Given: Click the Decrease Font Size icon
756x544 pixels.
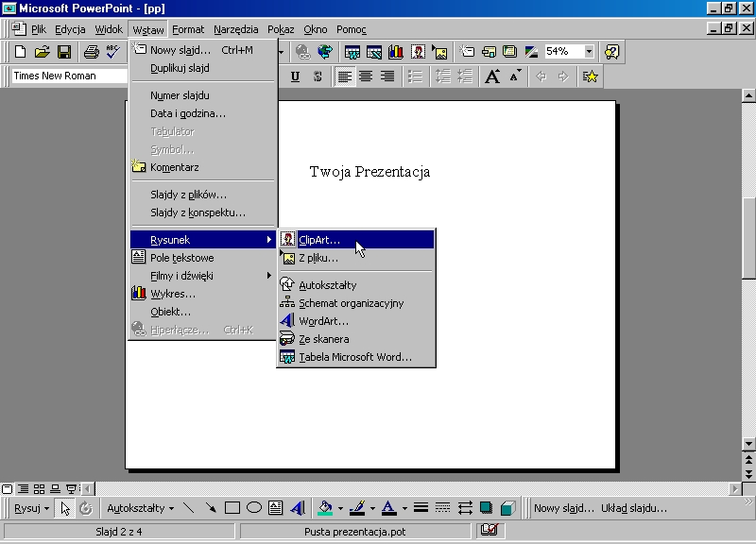Looking at the screenshot, I should pos(515,76).
